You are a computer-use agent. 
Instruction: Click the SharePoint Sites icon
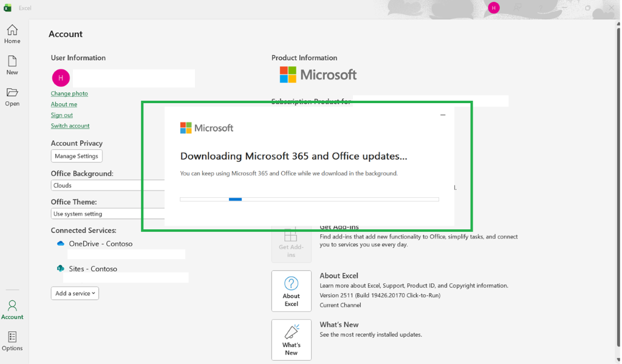click(x=61, y=269)
